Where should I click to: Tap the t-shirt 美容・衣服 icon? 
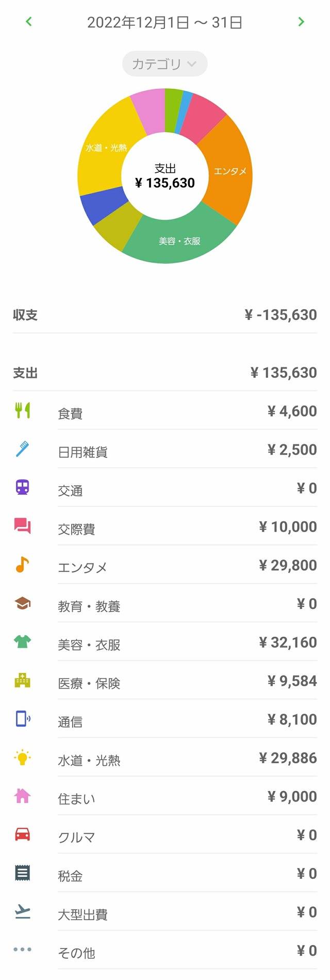[23, 641]
